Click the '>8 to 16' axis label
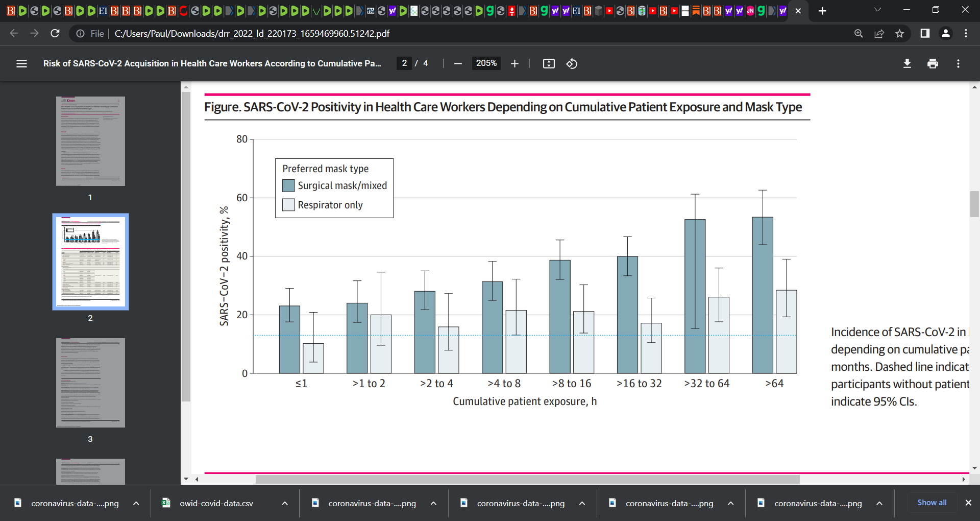Viewport: 980px width, 521px height. point(572,384)
